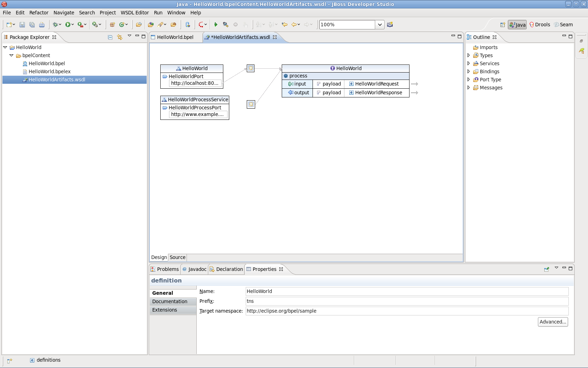Collapse all nodes in Package Explorer
This screenshot has width=588, height=368.
coord(110,37)
